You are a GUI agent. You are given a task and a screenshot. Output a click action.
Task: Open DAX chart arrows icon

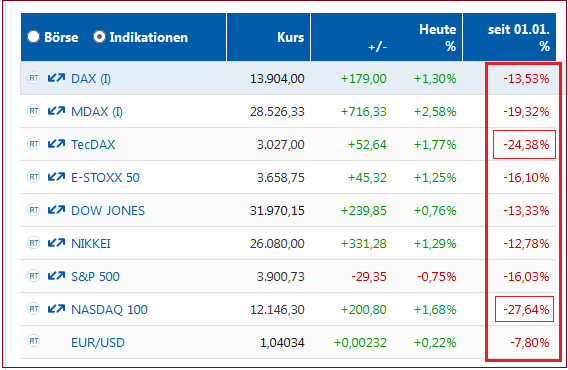point(56,78)
